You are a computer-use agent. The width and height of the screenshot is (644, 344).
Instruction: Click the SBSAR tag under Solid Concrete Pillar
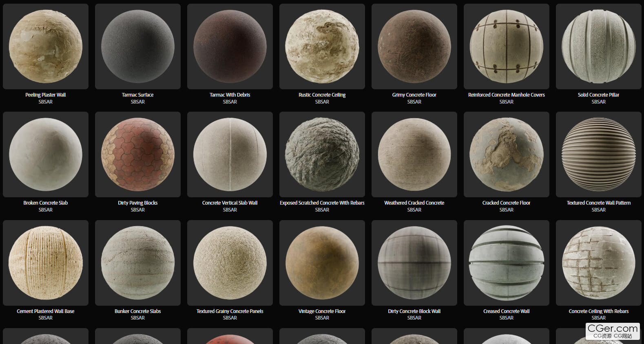pyautogui.click(x=599, y=102)
